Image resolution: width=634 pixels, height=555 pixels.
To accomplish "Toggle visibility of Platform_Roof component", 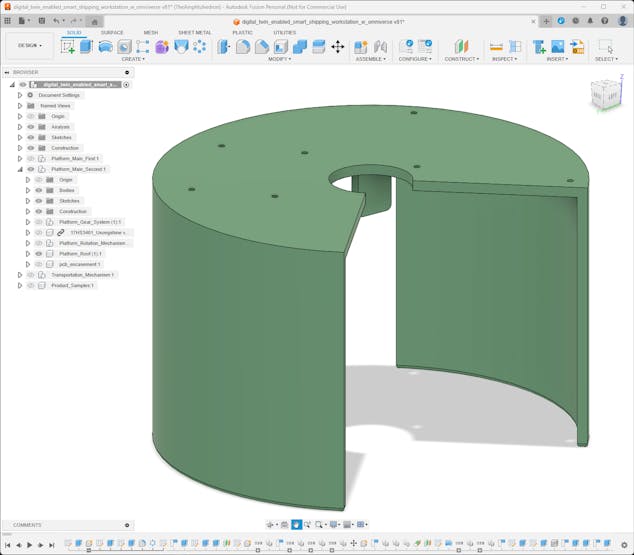I will 39,254.
